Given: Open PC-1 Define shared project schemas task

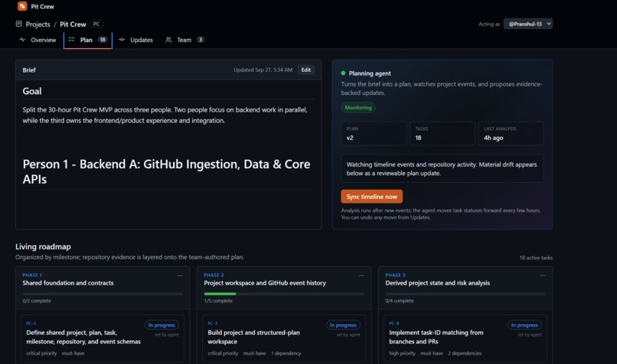Looking at the screenshot, I should (x=103, y=338).
